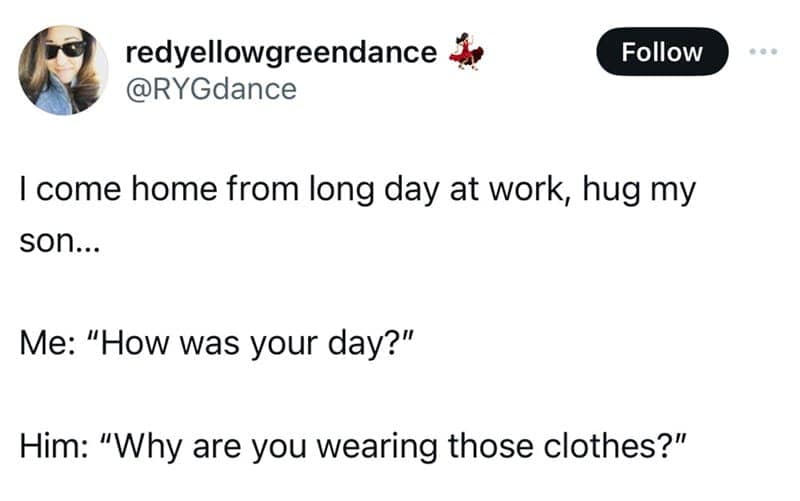Click the sunglasses in the profile avatar
Viewport: 800px width, 501px height.
click(62, 49)
